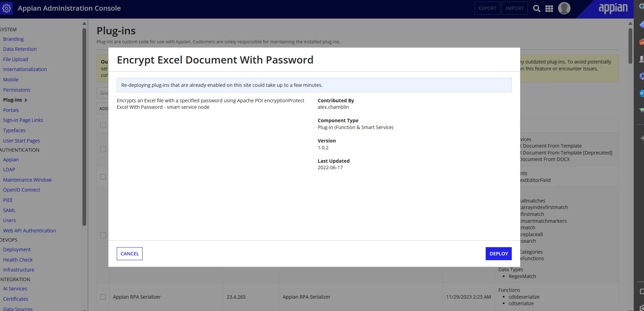This screenshot has width=644, height=311.
Task: Check the Appian RPA Serializer row checkbox
Action: tap(103, 297)
